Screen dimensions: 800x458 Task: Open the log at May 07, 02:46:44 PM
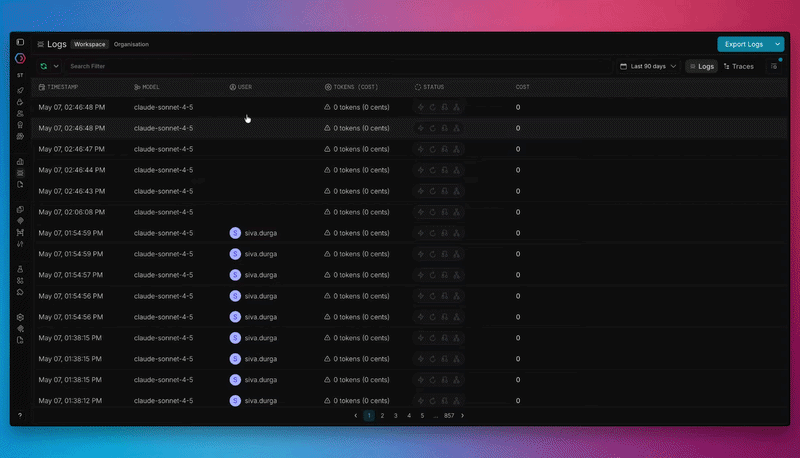409,170
